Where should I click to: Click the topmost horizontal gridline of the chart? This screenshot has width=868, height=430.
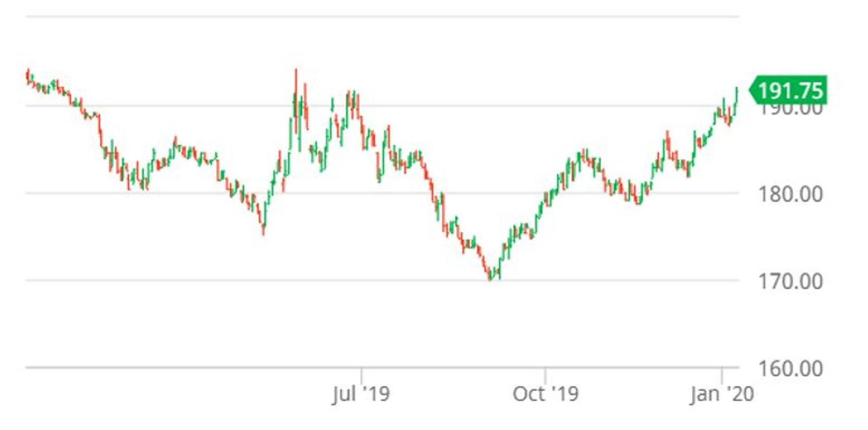(x=382, y=17)
